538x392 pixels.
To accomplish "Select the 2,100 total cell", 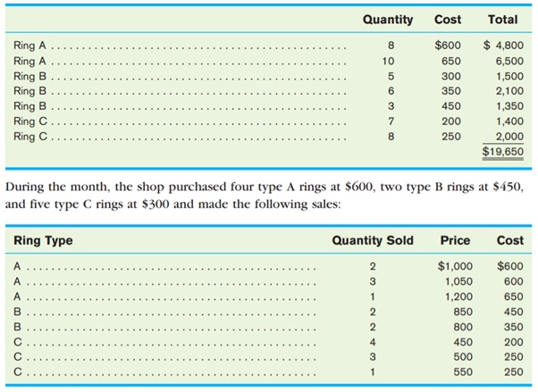I will (509, 91).
